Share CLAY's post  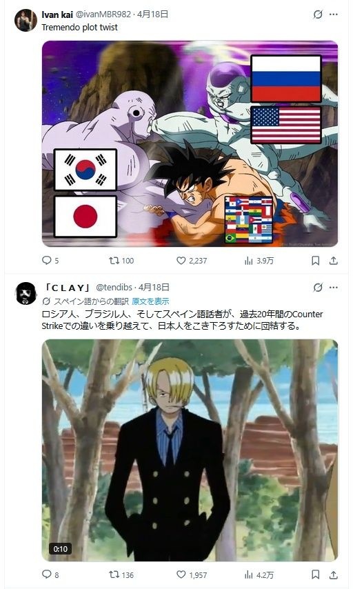coord(334,575)
